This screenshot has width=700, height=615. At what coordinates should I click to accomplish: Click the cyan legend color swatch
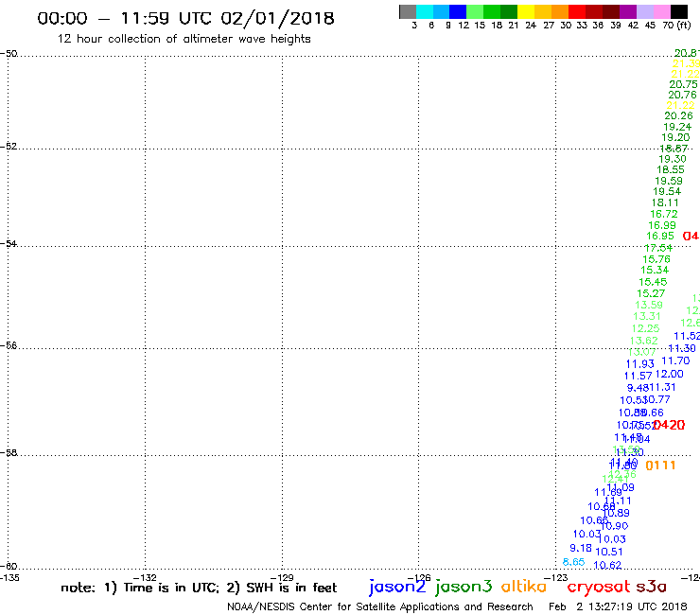[x=425, y=11]
